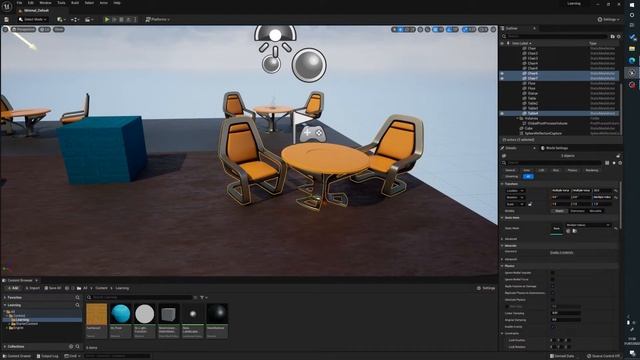The image size is (640, 360).
Task: Click Import in Content Browser
Action: (x=32, y=288)
